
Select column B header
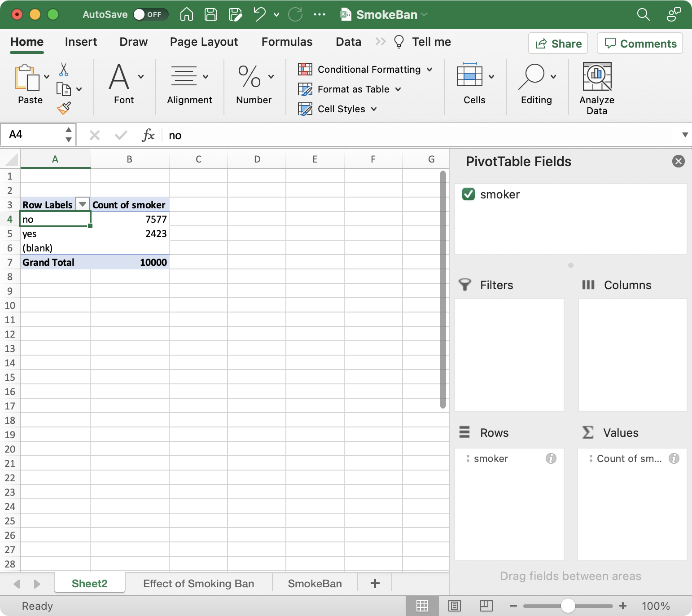coord(129,159)
